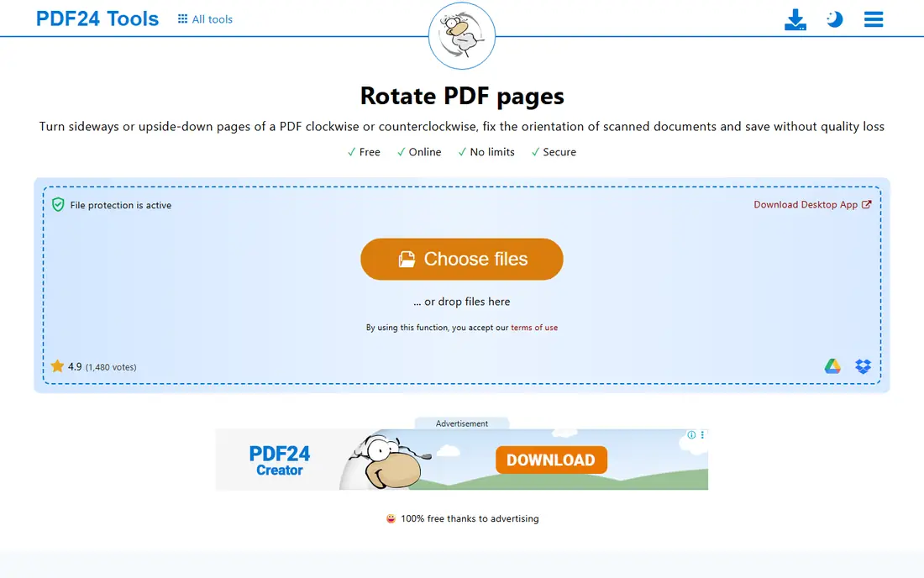Open the All tools grid menu
924x578 pixels.
pyautogui.click(x=205, y=19)
